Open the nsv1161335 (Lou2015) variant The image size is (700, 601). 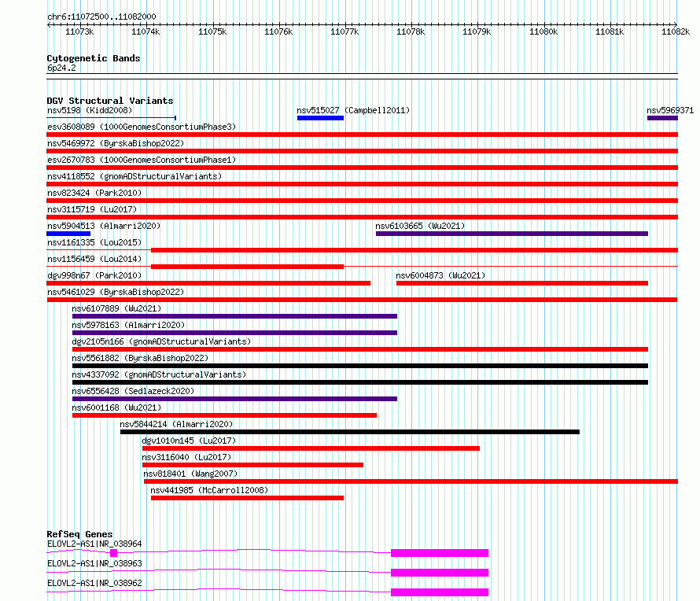pyautogui.click(x=94, y=242)
